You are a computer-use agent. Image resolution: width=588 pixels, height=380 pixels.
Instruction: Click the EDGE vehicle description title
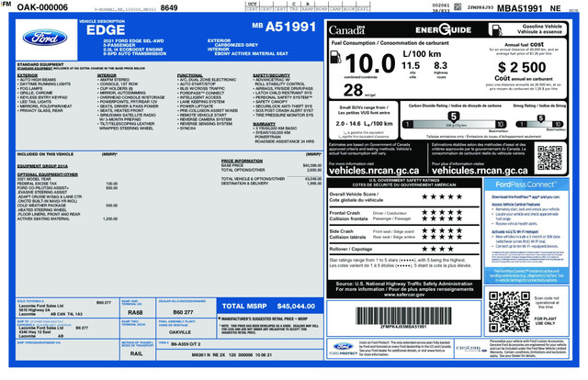click(106, 30)
